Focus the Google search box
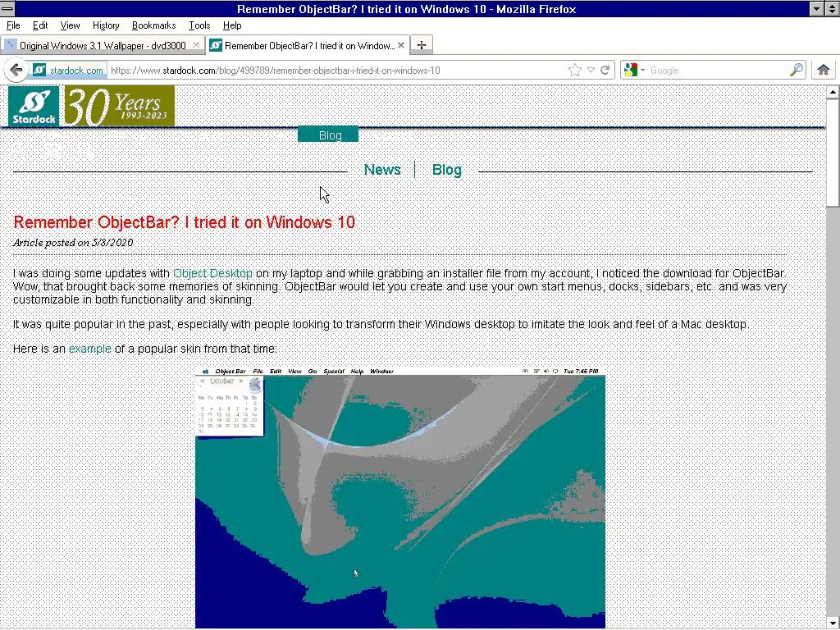The height and width of the screenshot is (630, 840). tap(717, 71)
